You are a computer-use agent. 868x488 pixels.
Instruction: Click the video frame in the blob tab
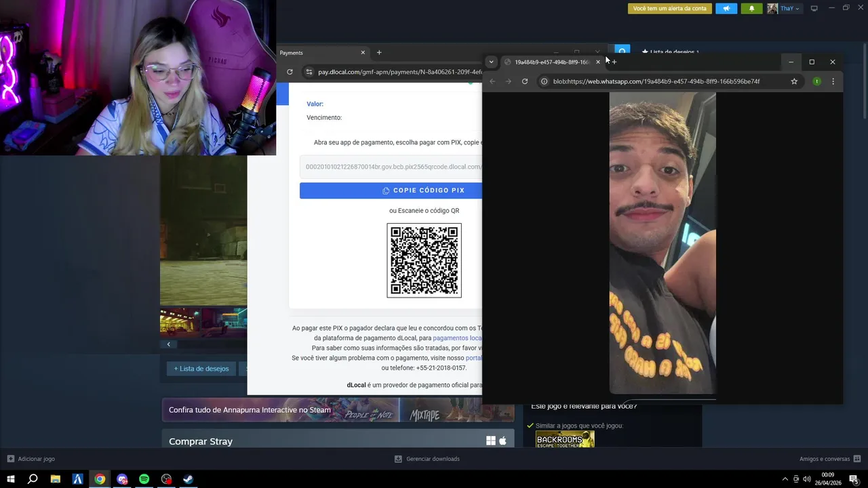(663, 243)
